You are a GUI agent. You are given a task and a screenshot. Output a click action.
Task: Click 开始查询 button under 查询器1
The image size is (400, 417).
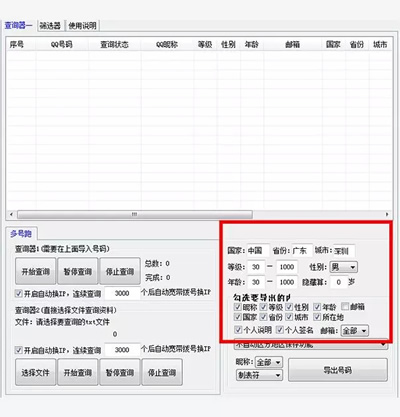36,271
